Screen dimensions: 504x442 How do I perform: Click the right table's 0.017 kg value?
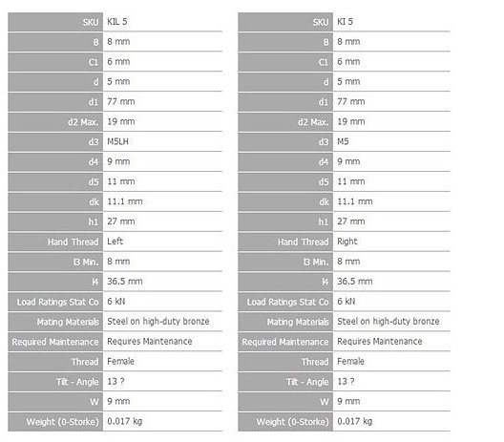tap(354, 421)
